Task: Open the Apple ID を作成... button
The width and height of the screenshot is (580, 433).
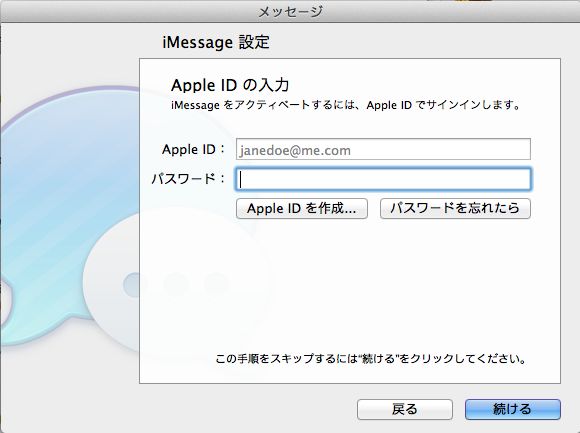Action: click(x=302, y=209)
